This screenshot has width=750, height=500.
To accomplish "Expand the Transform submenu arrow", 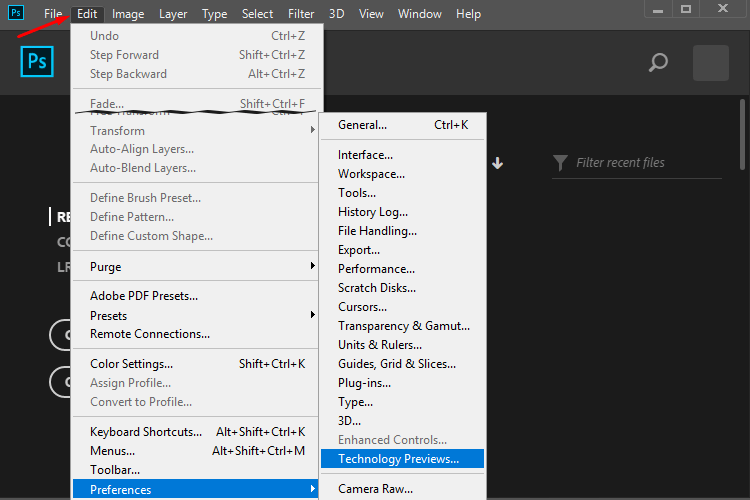I will [312, 130].
